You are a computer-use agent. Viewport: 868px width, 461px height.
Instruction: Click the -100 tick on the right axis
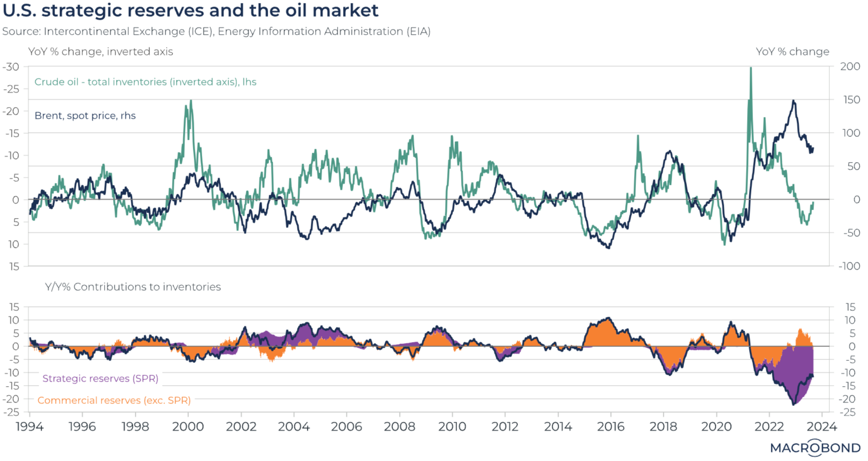pyautogui.click(x=849, y=266)
